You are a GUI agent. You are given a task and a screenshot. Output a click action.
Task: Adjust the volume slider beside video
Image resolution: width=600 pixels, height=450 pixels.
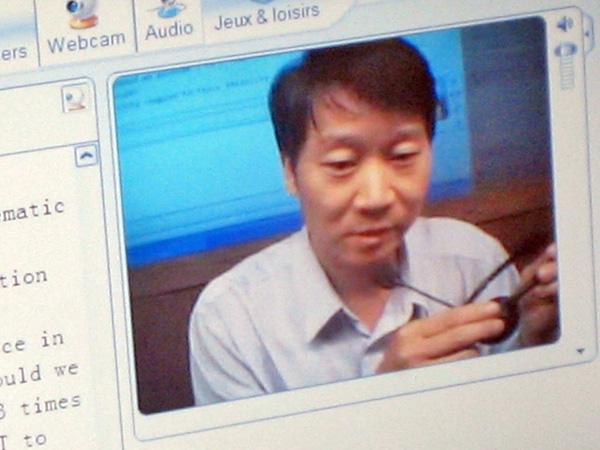coord(567,65)
